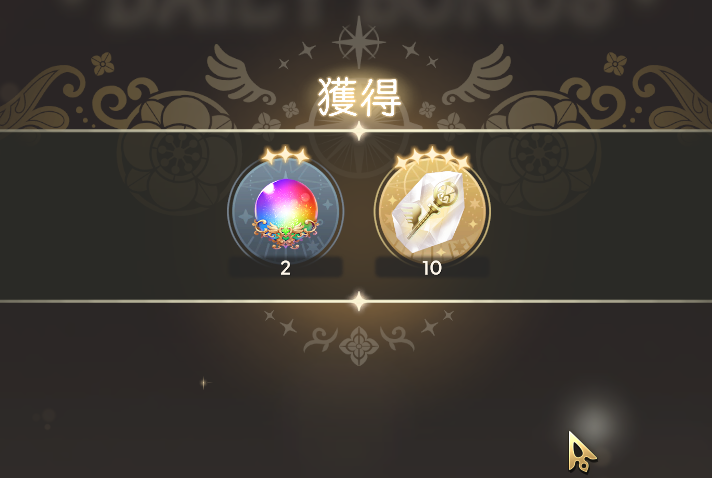
Task: Click the sparkle on the upper divider line
Action: (359, 131)
